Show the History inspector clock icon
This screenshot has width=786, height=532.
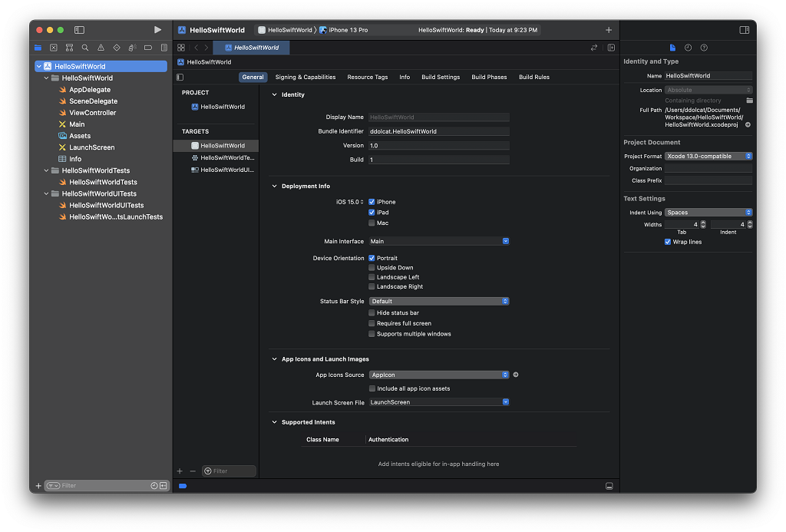point(688,48)
